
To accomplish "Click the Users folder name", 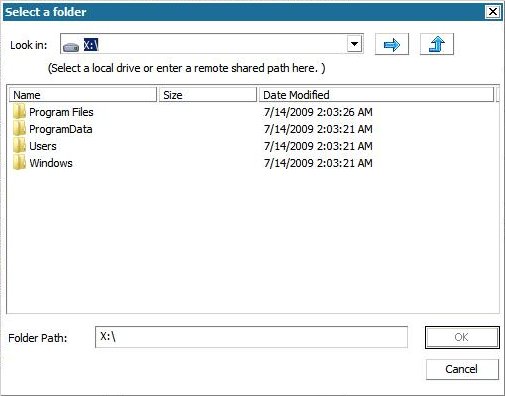I will click(43, 146).
